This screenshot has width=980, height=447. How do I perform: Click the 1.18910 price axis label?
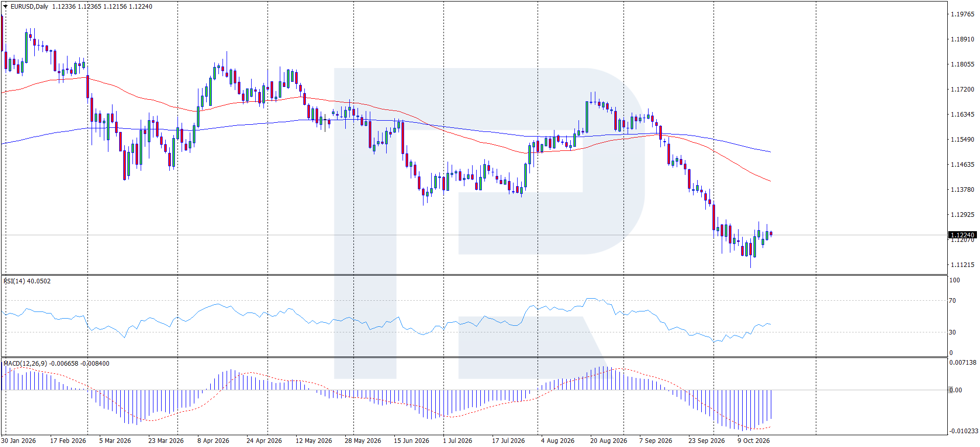(962, 39)
